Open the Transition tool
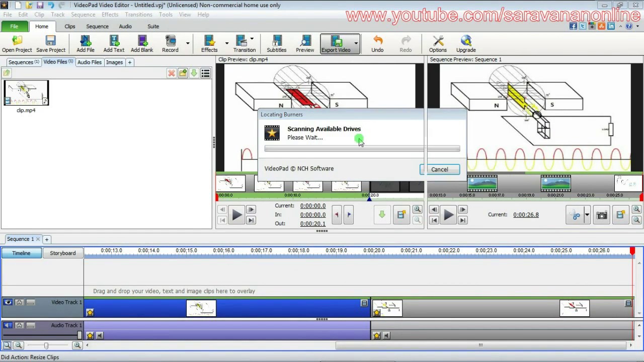The width and height of the screenshot is (644, 362). click(x=244, y=44)
